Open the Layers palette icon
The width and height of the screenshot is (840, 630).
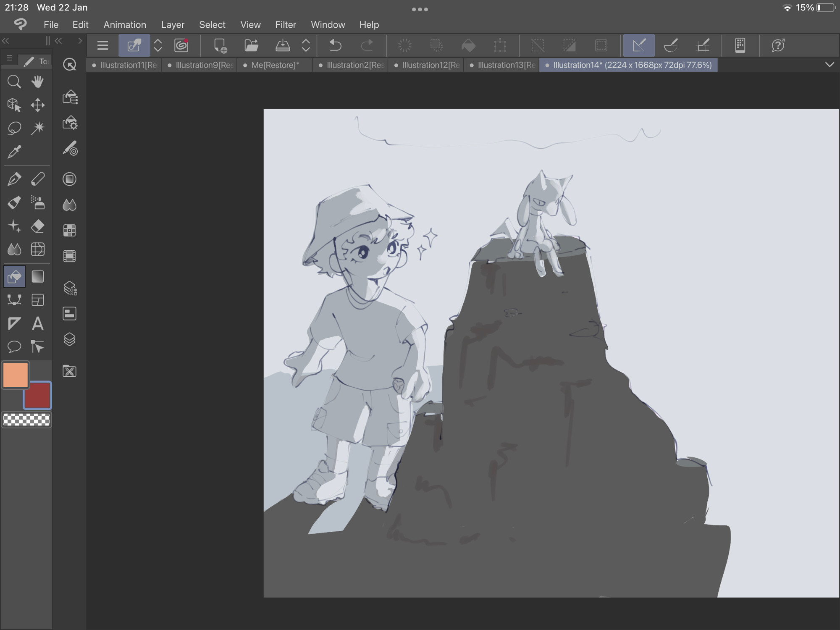point(70,339)
